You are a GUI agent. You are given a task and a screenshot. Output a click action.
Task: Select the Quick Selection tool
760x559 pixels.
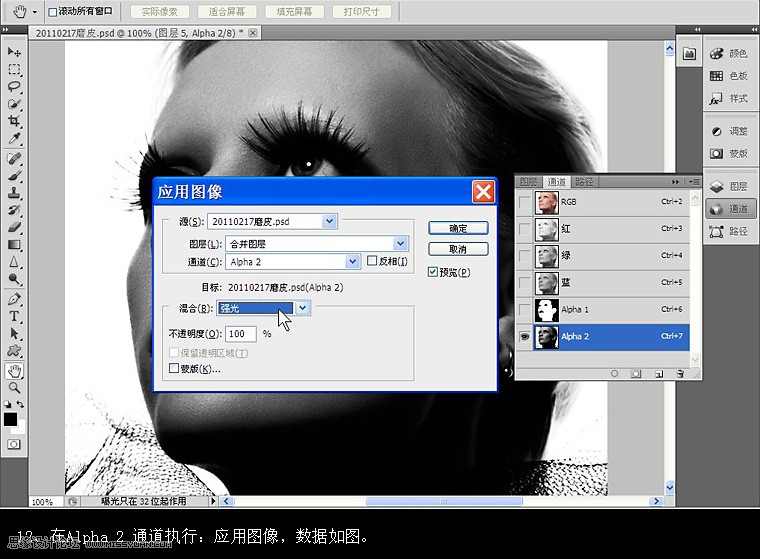click(14, 104)
